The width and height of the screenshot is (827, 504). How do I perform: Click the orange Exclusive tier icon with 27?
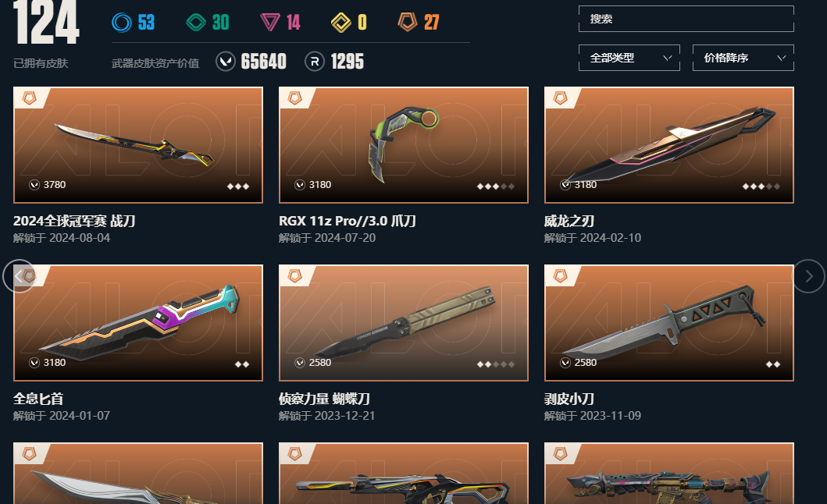point(408,22)
